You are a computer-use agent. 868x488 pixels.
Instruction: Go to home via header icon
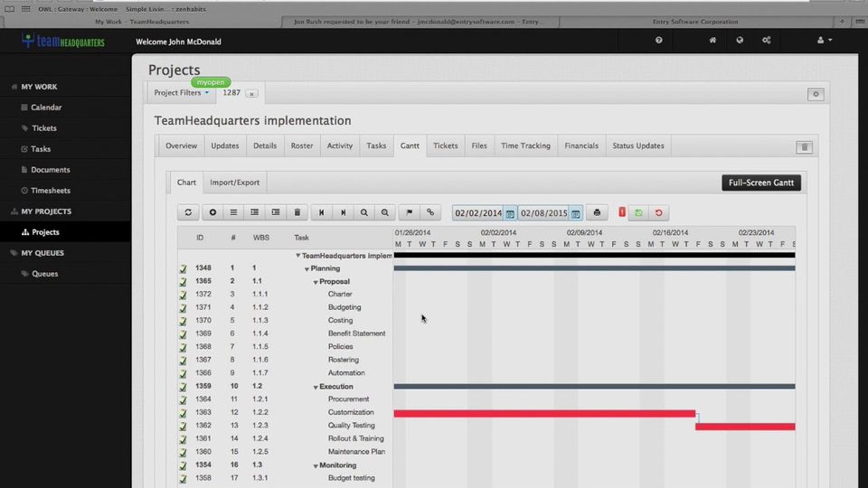coord(713,40)
